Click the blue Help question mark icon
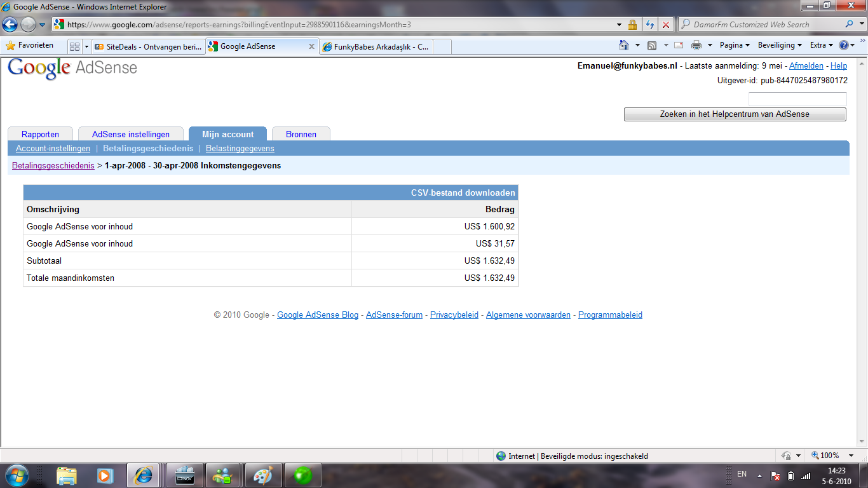Viewport: 868px width, 488px height. click(844, 45)
